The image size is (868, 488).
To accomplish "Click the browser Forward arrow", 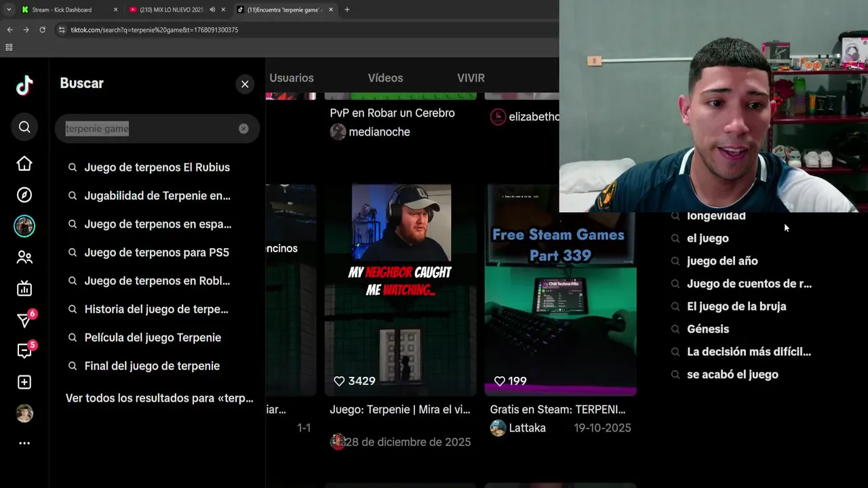I will click(26, 30).
